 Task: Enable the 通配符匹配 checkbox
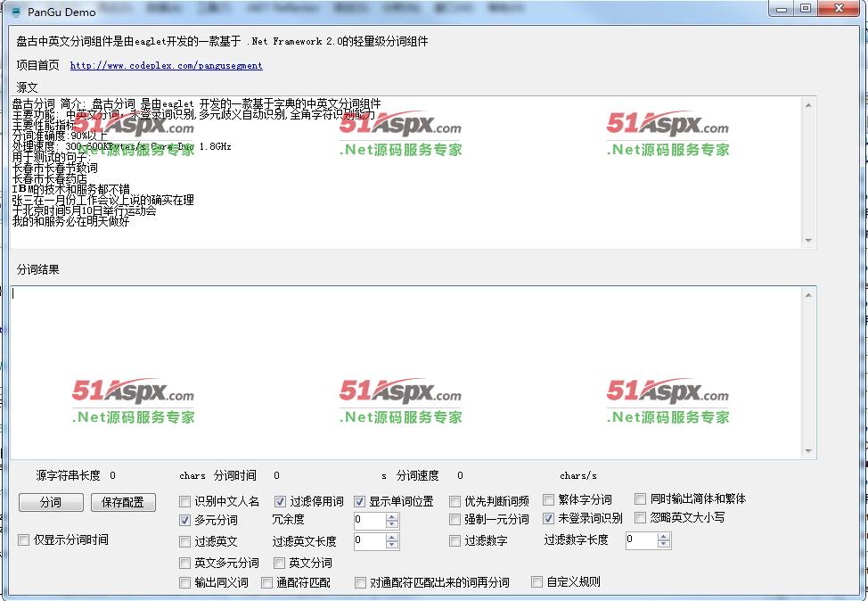pos(266,583)
